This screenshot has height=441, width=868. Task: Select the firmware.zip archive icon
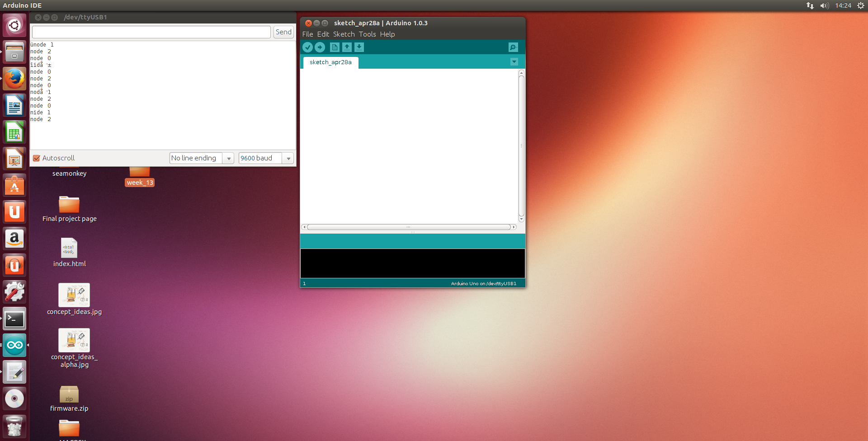[x=69, y=394]
